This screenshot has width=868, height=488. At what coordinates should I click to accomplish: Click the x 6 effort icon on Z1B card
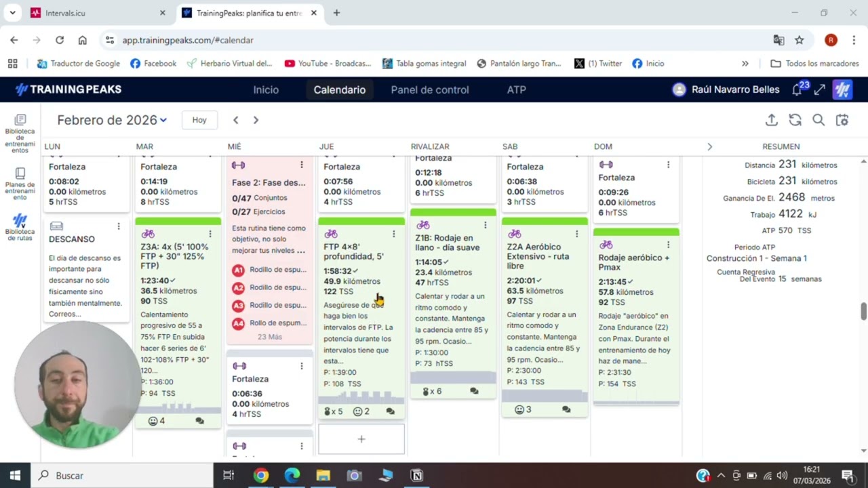click(x=432, y=391)
